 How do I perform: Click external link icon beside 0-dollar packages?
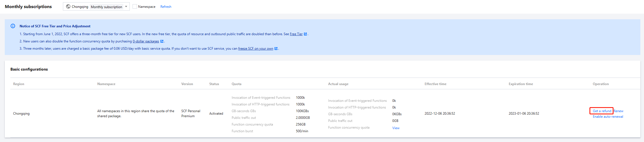pyautogui.click(x=162, y=41)
